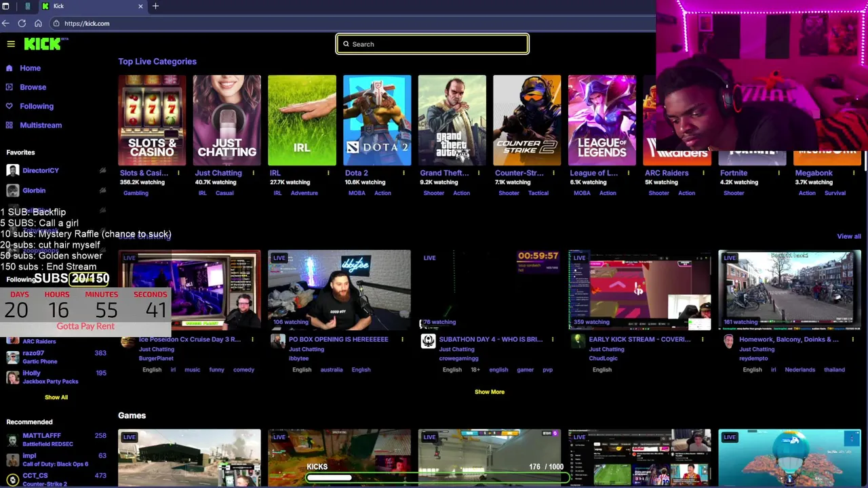Toggle notification bell for DirectorICY

pyautogui.click(x=102, y=171)
